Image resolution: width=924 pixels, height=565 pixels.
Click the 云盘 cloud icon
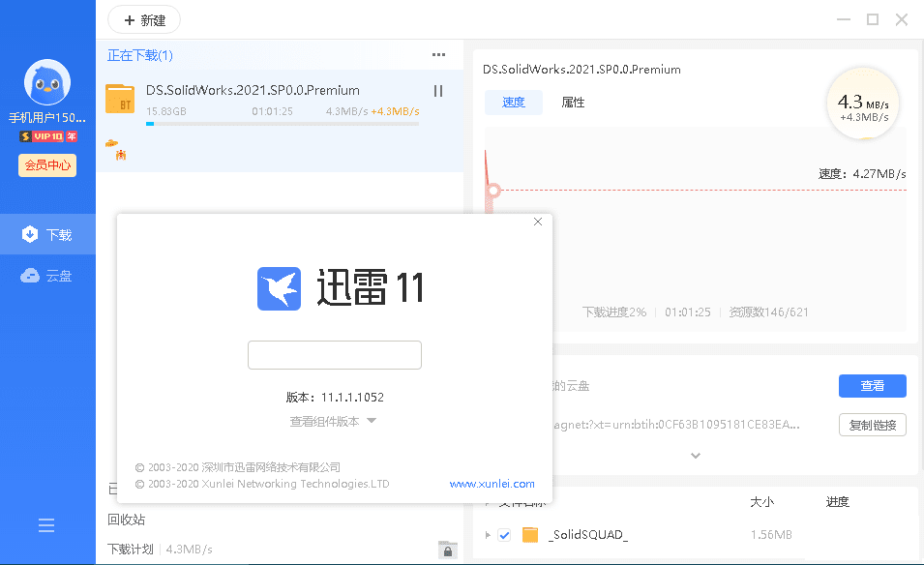(30, 276)
